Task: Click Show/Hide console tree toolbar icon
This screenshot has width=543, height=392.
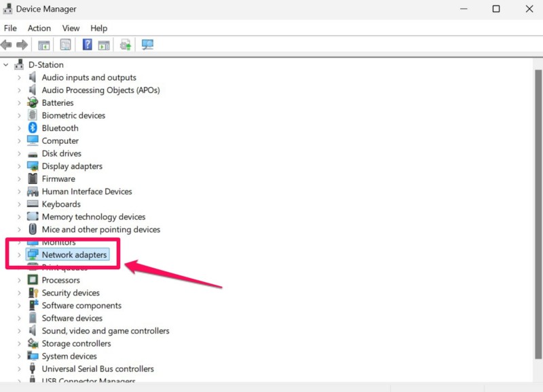Action: tap(43, 45)
